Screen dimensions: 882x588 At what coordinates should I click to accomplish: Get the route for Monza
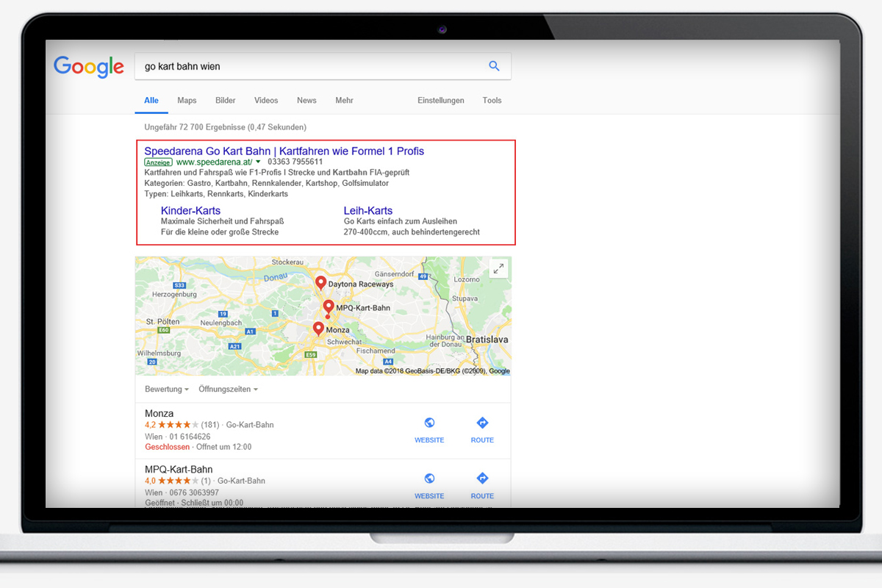click(x=482, y=430)
